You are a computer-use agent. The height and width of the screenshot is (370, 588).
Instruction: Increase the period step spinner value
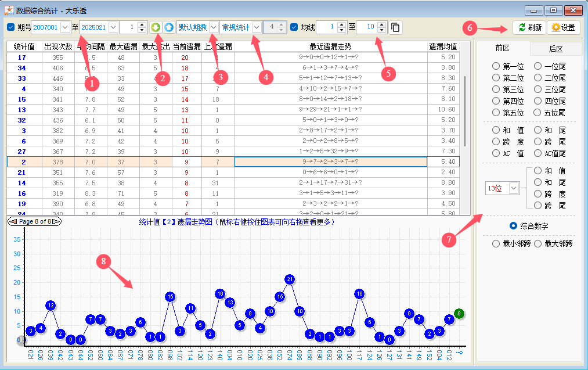[x=142, y=24]
